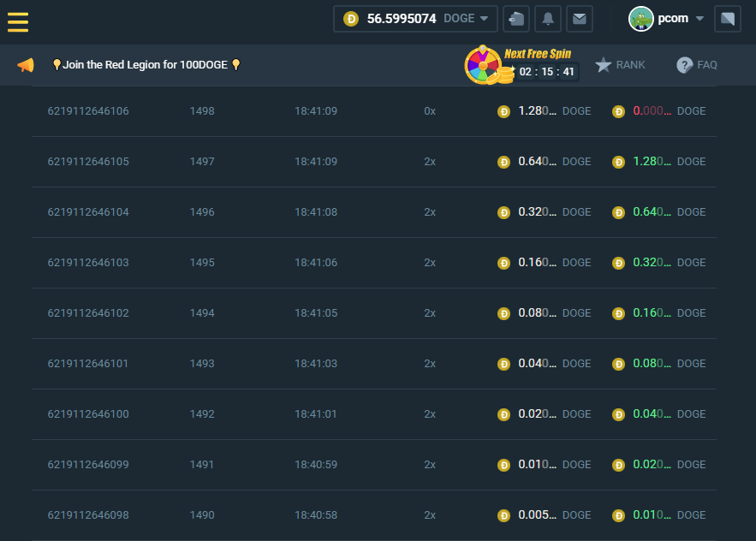
Task: Open the wallet icon
Action: [x=515, y=18]
